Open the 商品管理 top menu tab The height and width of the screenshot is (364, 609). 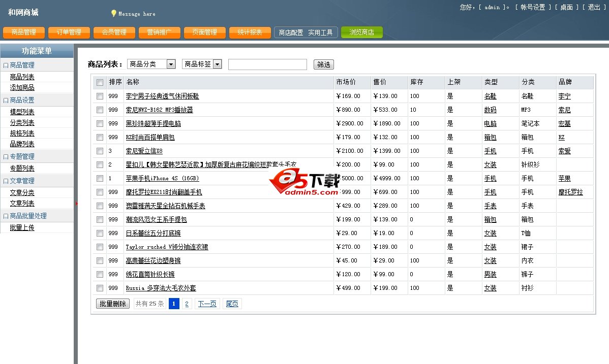tap(24, 32)
